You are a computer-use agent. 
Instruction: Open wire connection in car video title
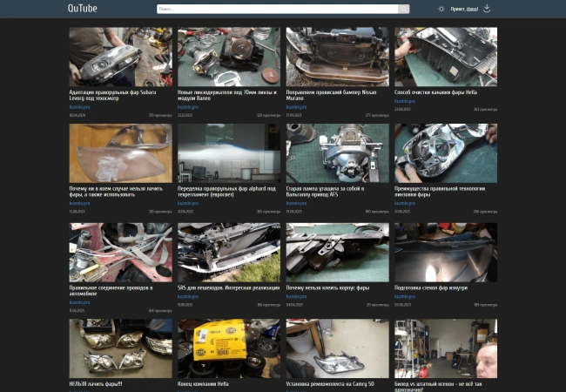coord(111,290)
